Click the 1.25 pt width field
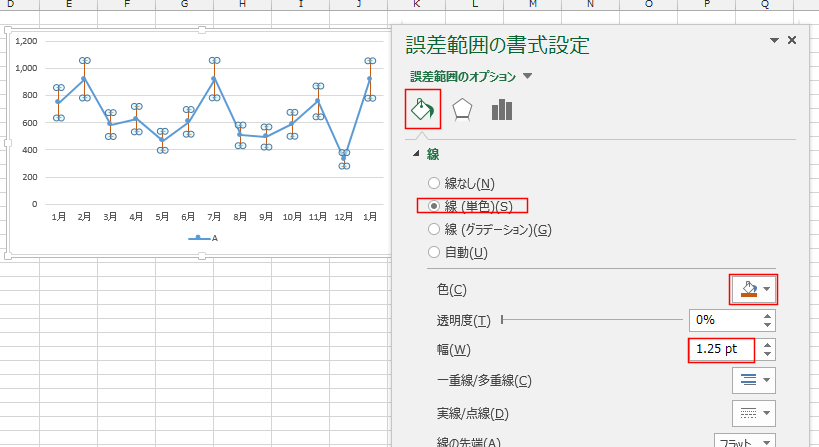The height and width of the screenshot is (447, 819). point(724,349)
